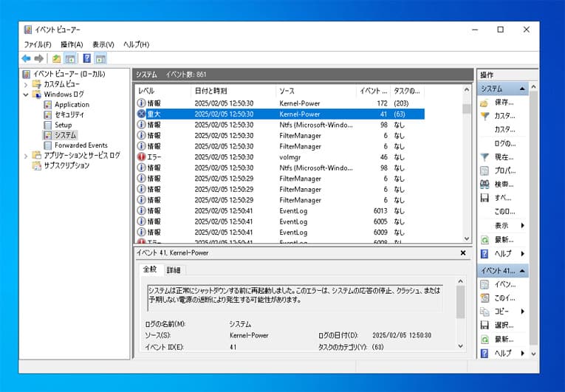This screenshot has width=565, height=392.
Task: Close the event preview pane with X
Action: tap(463, 252)
